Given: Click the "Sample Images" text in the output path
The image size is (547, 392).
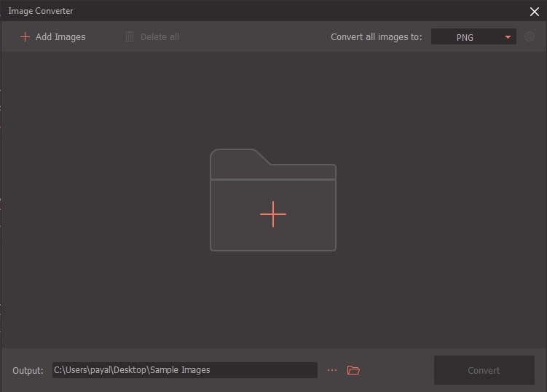Looking at the screenshot, I should [x=179, y=370].
